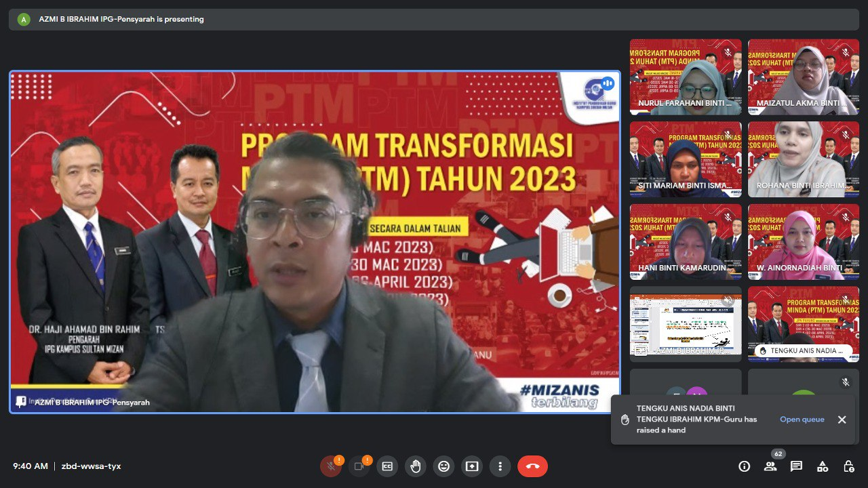Show the list of people in the call
868x488 pixels.
point(770,466)
